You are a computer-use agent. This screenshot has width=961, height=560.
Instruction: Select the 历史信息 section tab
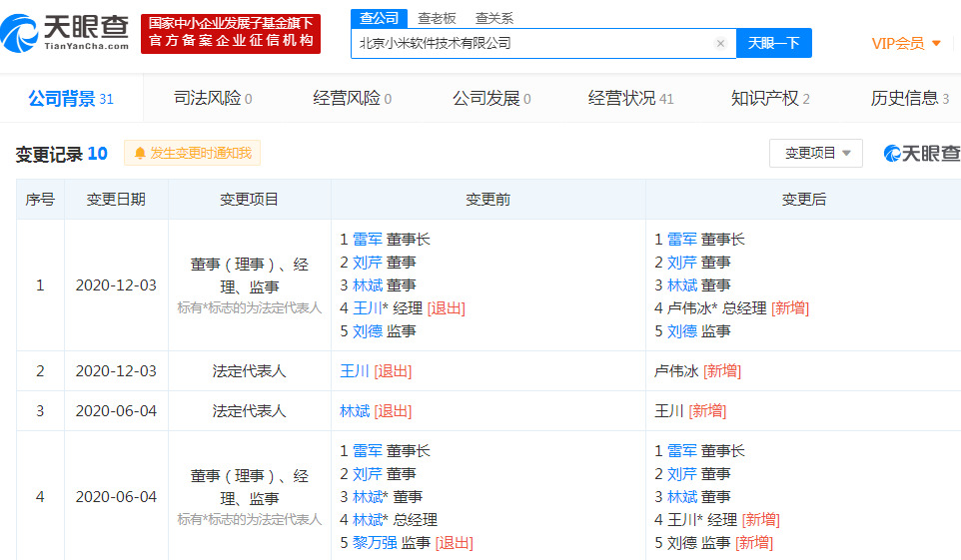[909, 98]
